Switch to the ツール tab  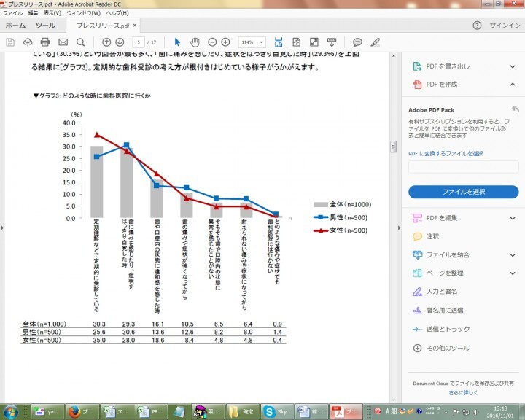pos(45,25)
